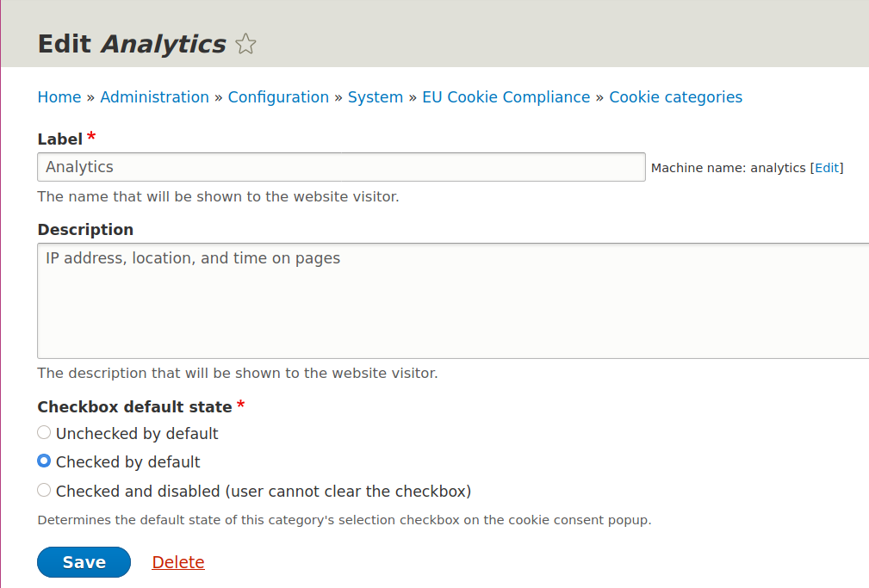
Task: Click the Edit Analytics page heading
Action: pos(132,44)
